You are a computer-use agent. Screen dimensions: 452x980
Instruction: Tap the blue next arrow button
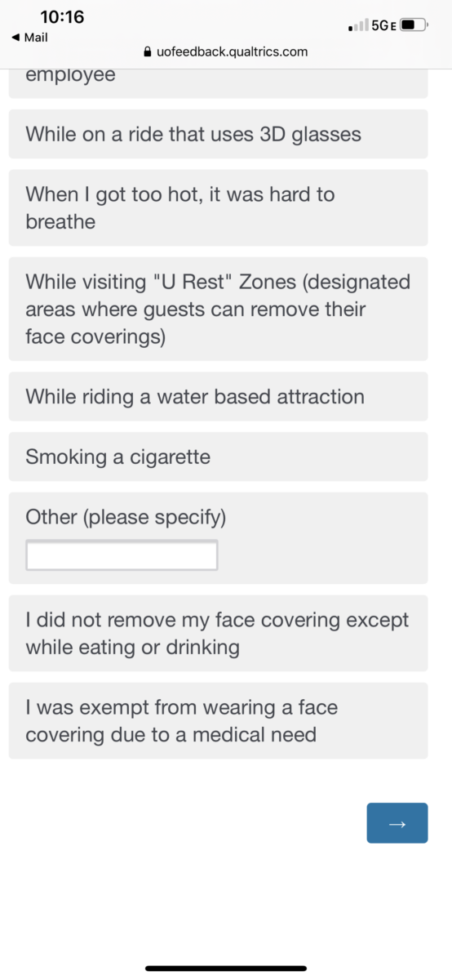coord(397,822)
